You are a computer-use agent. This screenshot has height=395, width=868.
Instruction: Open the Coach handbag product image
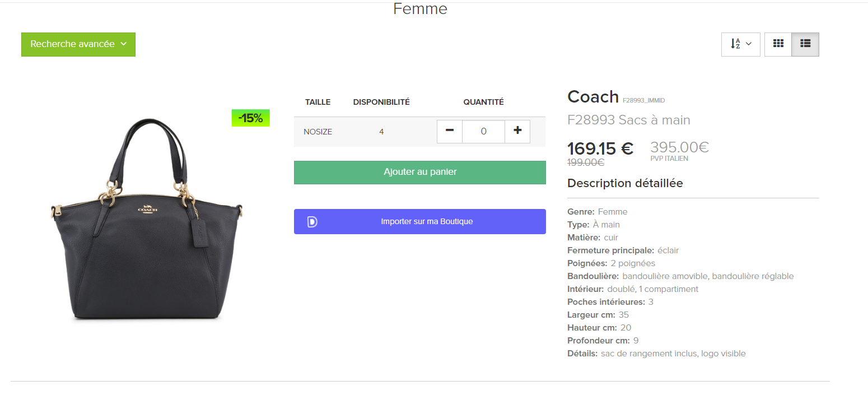pos(147,219)
